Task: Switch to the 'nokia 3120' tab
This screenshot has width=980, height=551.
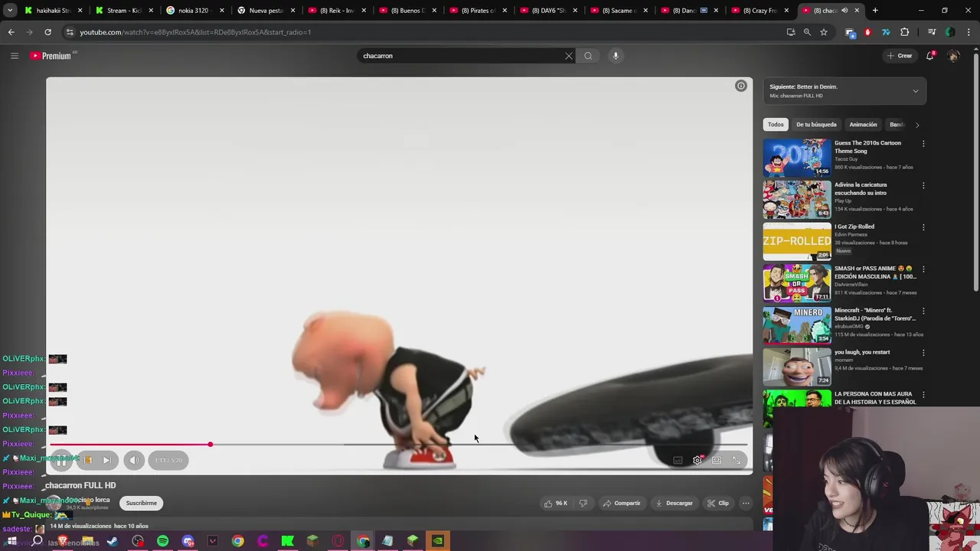Action: (193, 11)
